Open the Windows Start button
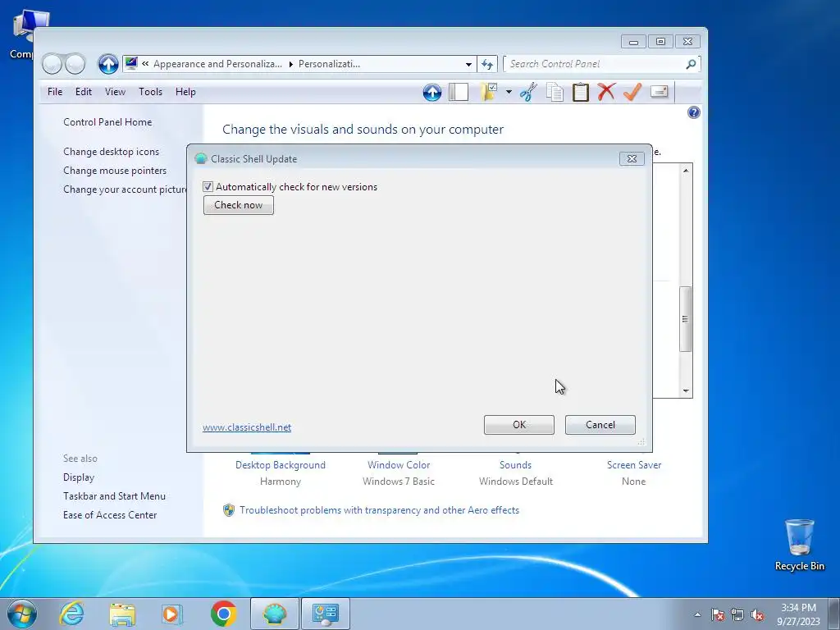This screenshot has width=840, height=630. coord(22,614)
